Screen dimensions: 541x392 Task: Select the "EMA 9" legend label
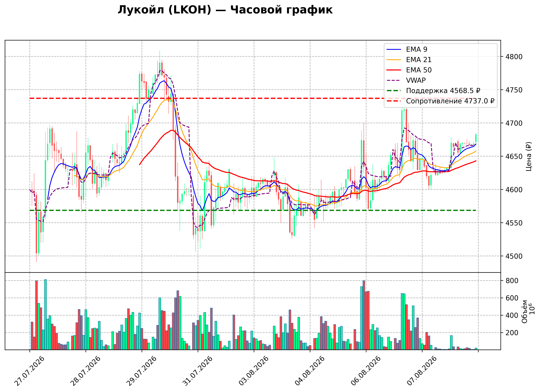417,49
